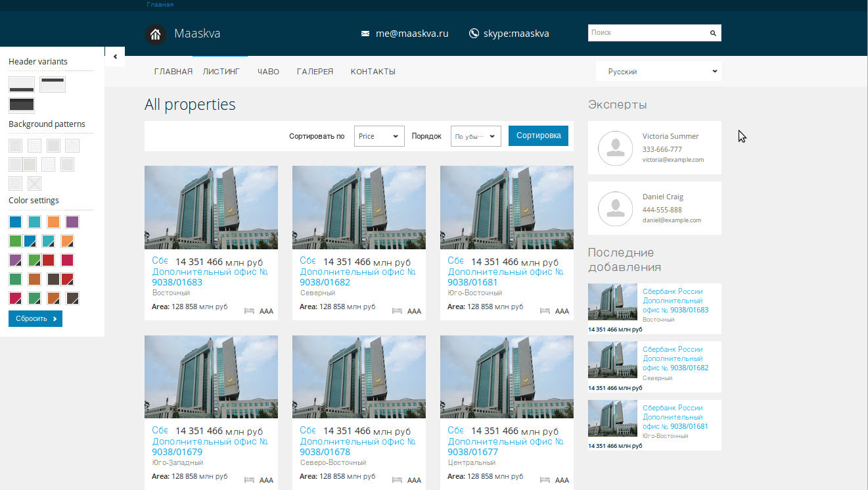Pick the purple swatch with the dark corner

point(15,260)
